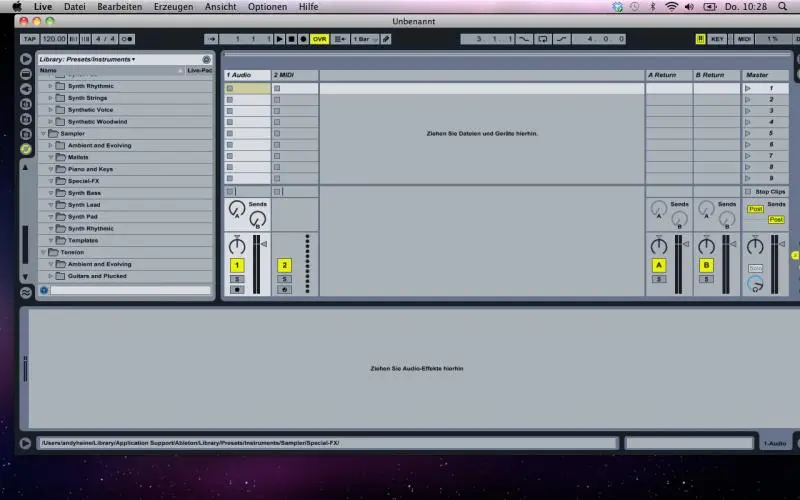
Task: Enable the KEY map mode switch
Action: 717,39
